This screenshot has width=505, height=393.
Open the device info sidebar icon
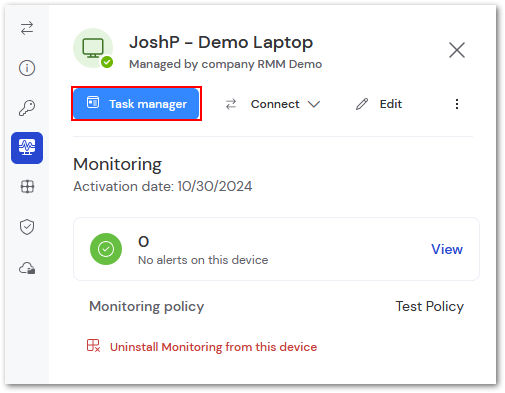[x=27, y=68]
